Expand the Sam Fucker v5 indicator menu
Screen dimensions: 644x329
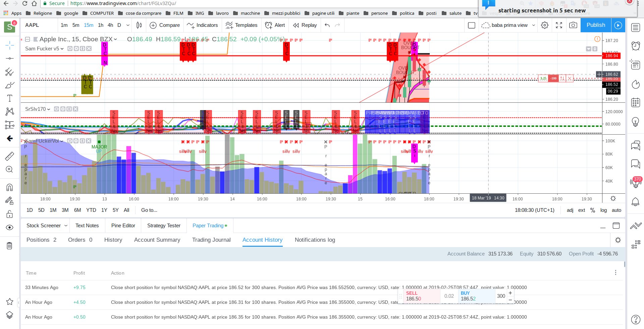(x=62, y=49)
